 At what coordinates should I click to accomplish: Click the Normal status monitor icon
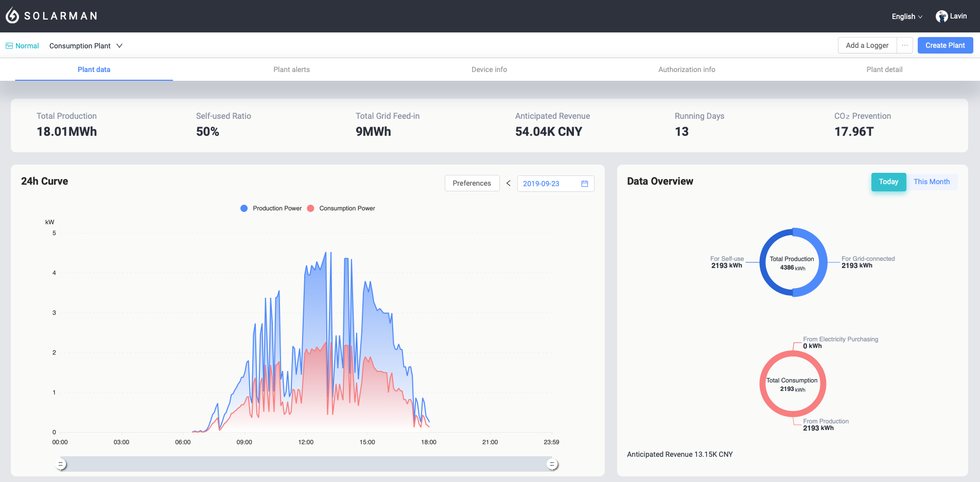tap(9, 46)
